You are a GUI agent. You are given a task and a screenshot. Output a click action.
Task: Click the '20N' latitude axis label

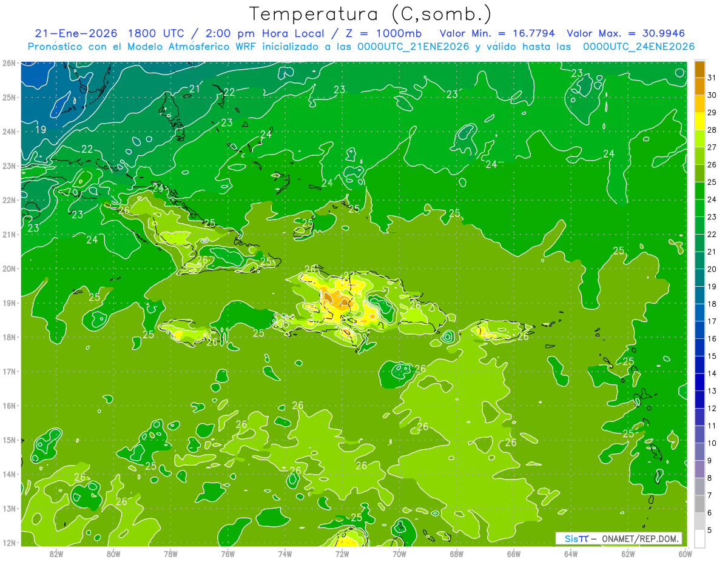(8, 269)
